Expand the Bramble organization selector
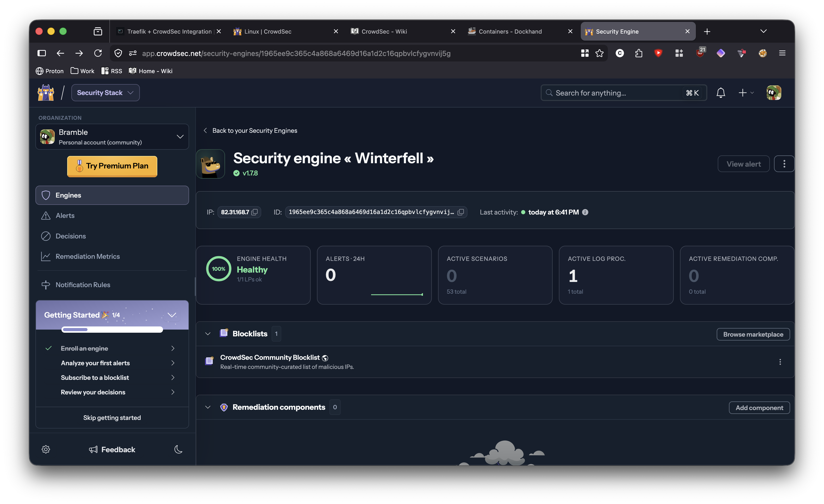 (112, 137)
